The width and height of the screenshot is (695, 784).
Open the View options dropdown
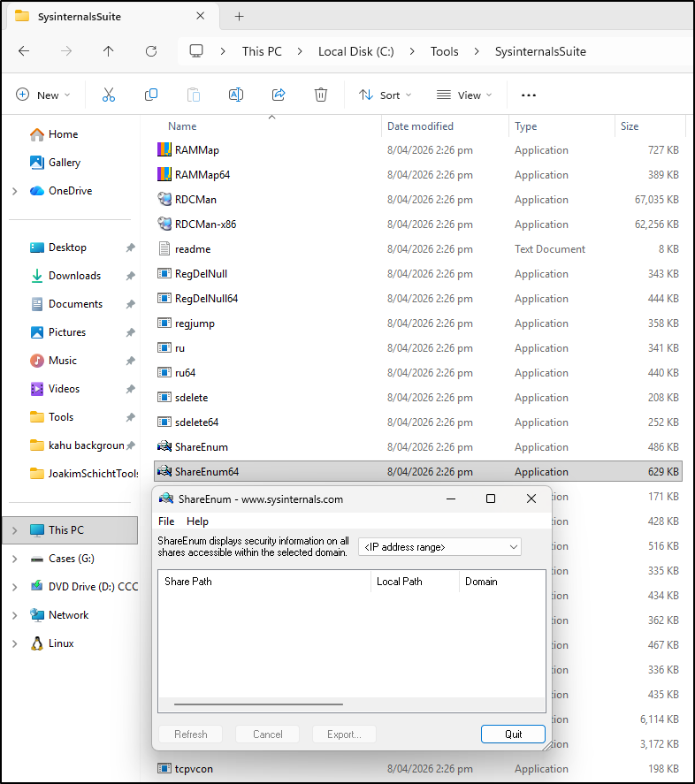pos(464,95)
